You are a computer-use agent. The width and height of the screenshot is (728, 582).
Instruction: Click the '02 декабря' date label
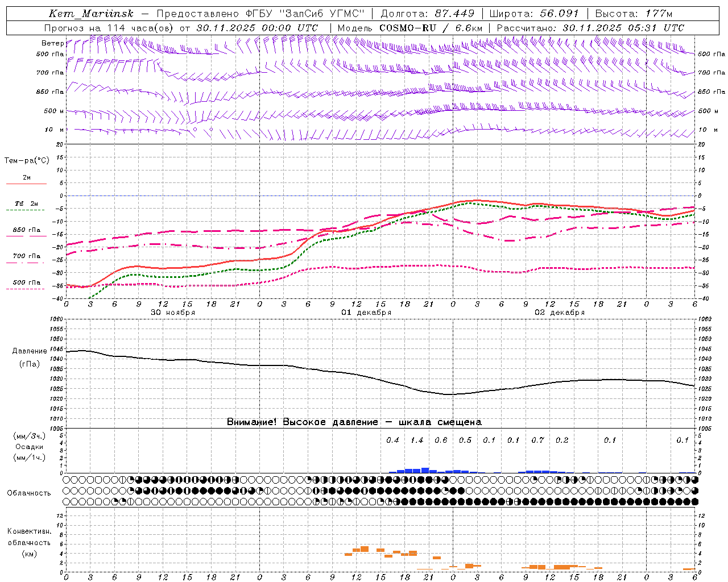click(560, 313)
